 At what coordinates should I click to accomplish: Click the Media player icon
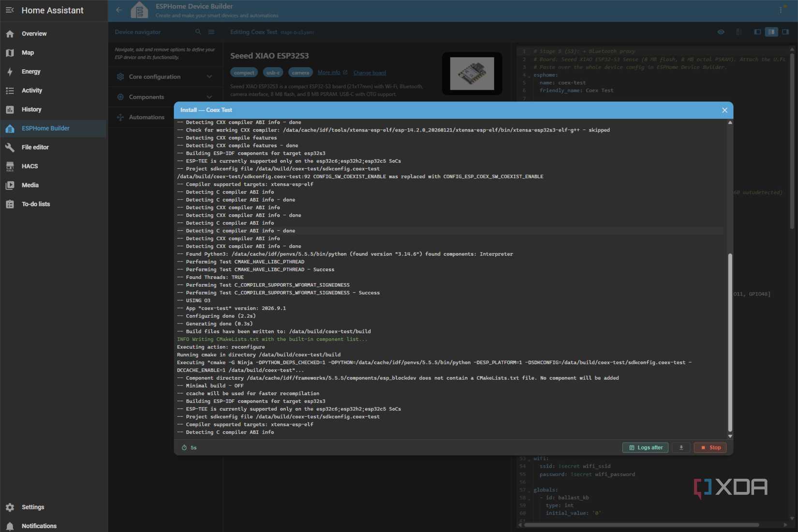tap(10, 185)
